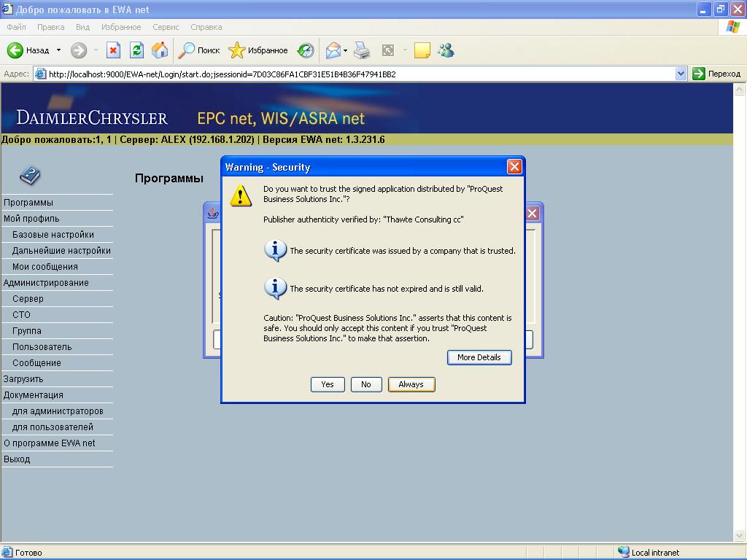
Task: Open the address bar dropdown arrow
Action: pyautogui.click(x=681, y=74)
